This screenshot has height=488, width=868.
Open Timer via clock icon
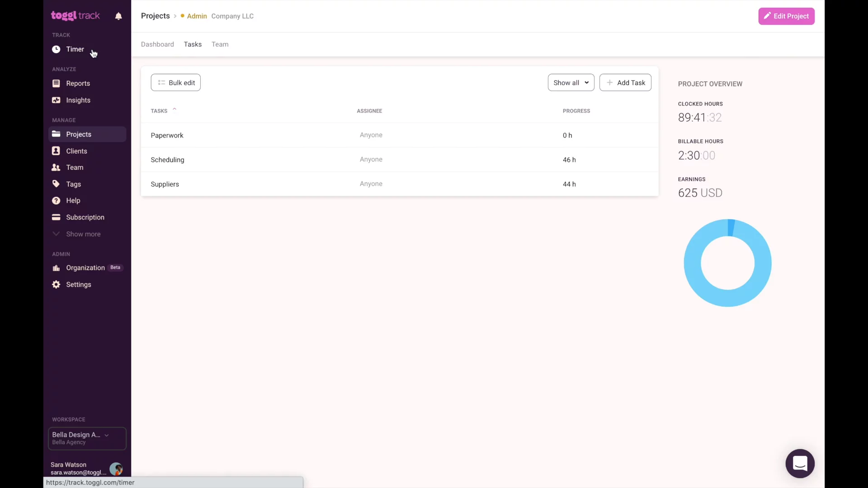coord(56,49)
